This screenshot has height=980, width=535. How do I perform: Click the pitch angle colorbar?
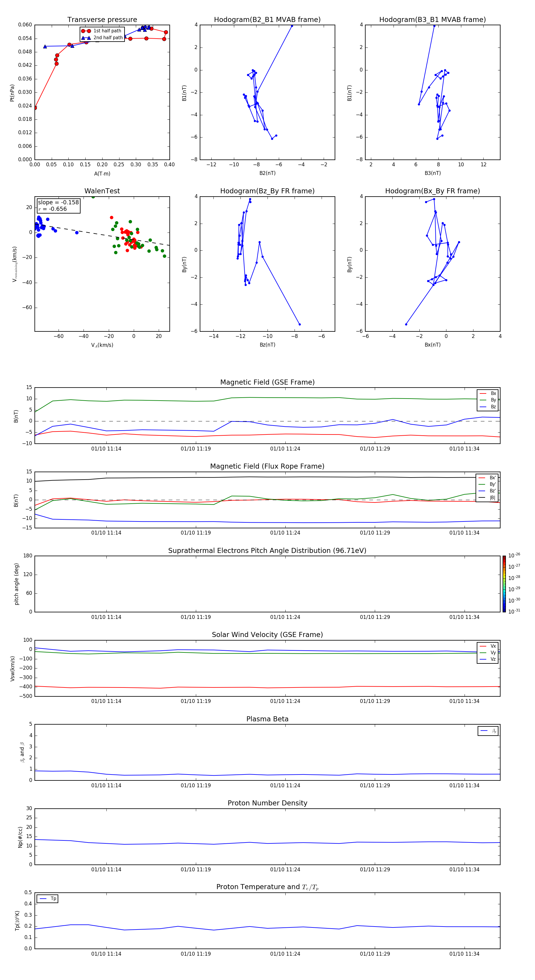[x=504, y=584]
